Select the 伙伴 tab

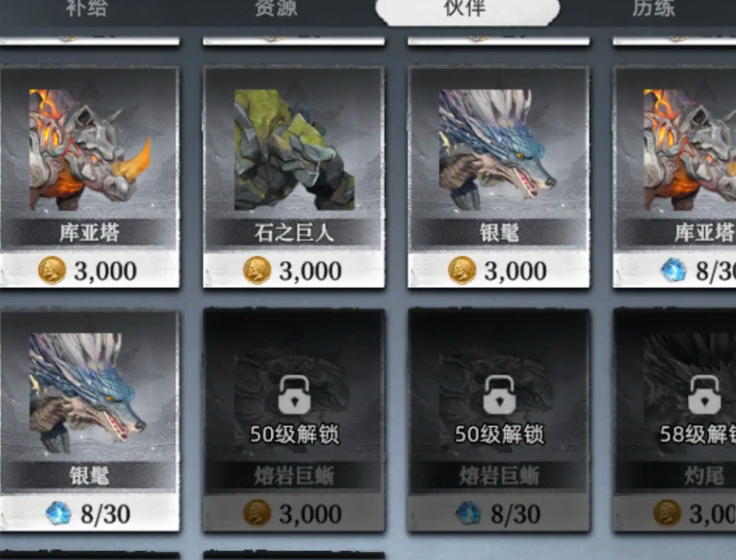(468, 9)
